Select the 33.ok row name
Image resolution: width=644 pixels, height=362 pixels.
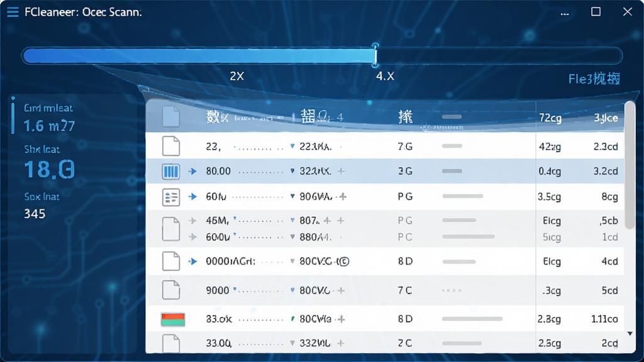pos(219,319)
